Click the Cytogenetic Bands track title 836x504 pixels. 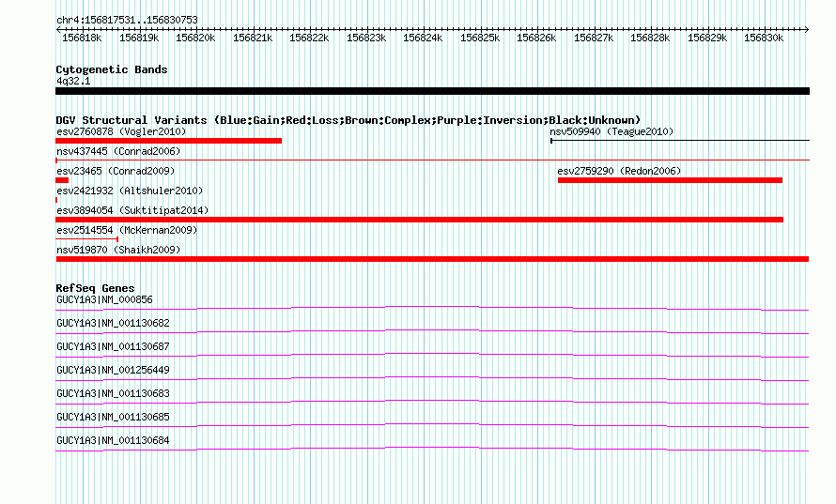point(112,69)
